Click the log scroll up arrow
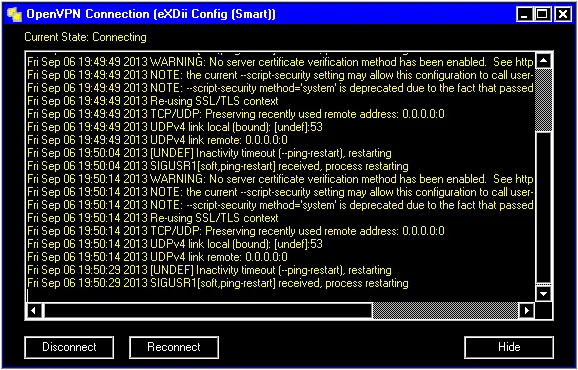The height and width of the screenshot is (370, 578). 543,61
